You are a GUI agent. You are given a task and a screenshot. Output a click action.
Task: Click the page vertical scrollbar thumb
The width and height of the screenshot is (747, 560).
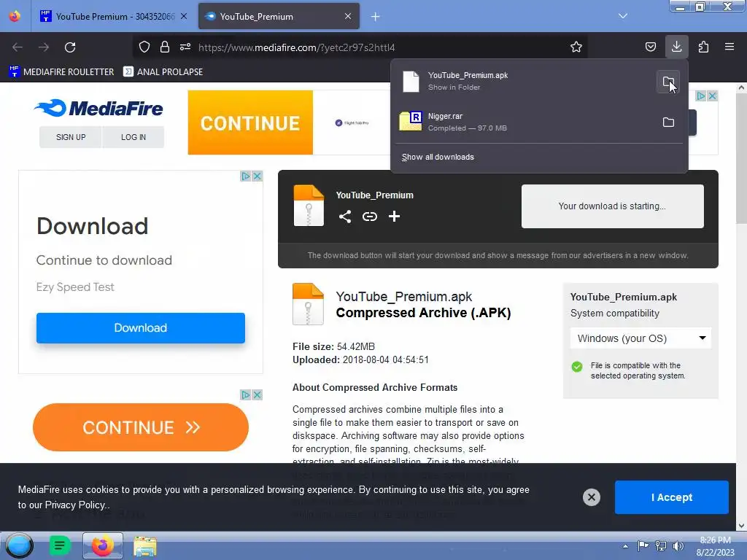click(x=741, y=158)
